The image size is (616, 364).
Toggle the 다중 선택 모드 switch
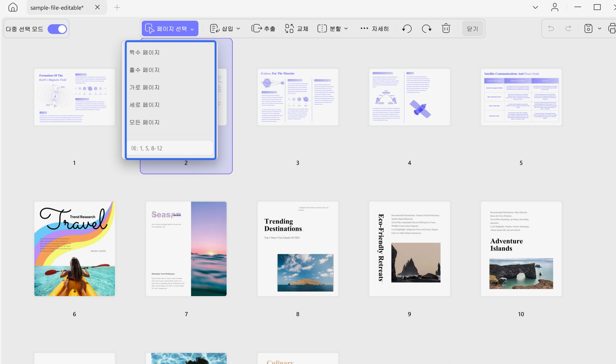57,29
